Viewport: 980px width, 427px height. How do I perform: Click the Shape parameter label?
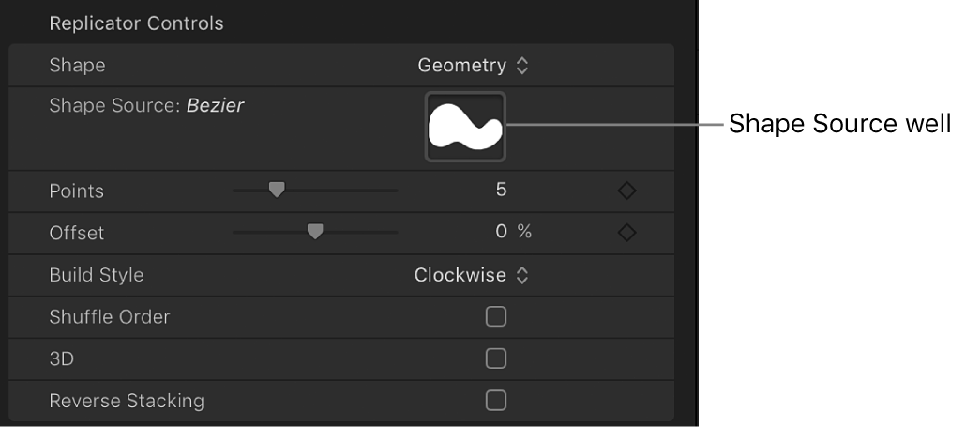77,66
